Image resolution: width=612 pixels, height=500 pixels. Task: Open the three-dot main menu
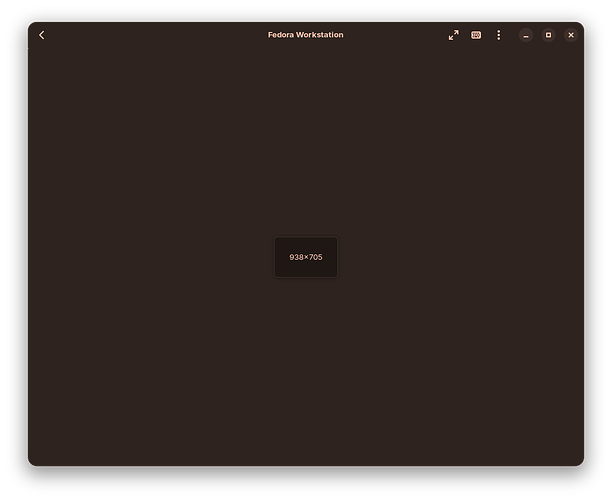498,35
